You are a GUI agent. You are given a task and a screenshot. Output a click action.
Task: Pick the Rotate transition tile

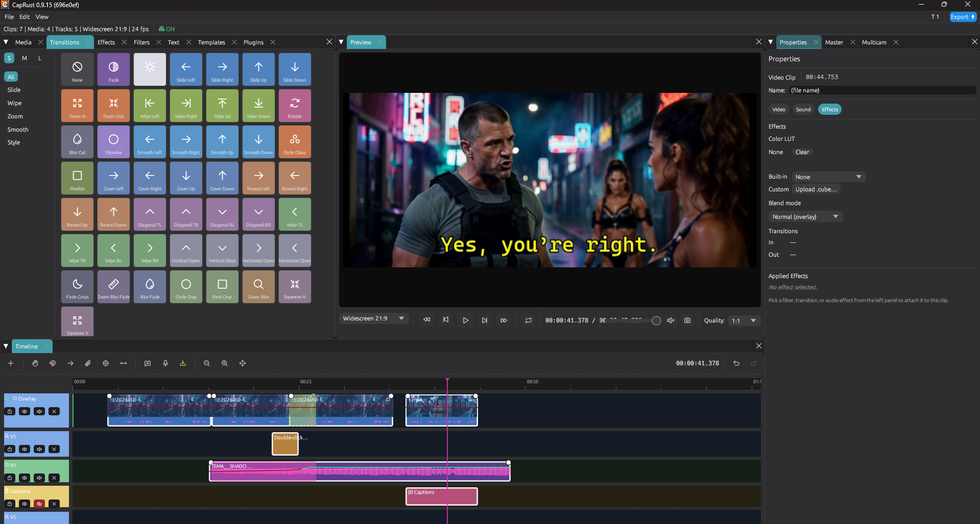295,106
